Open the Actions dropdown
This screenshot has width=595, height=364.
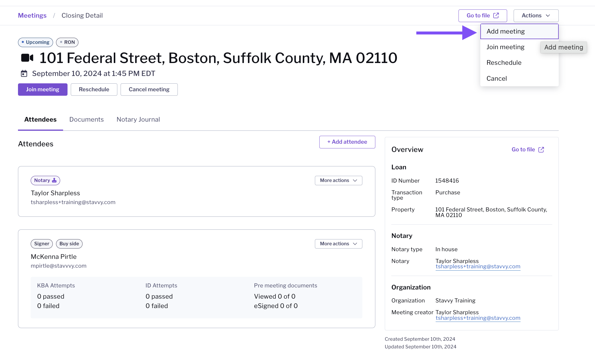[x=536, y=16]
